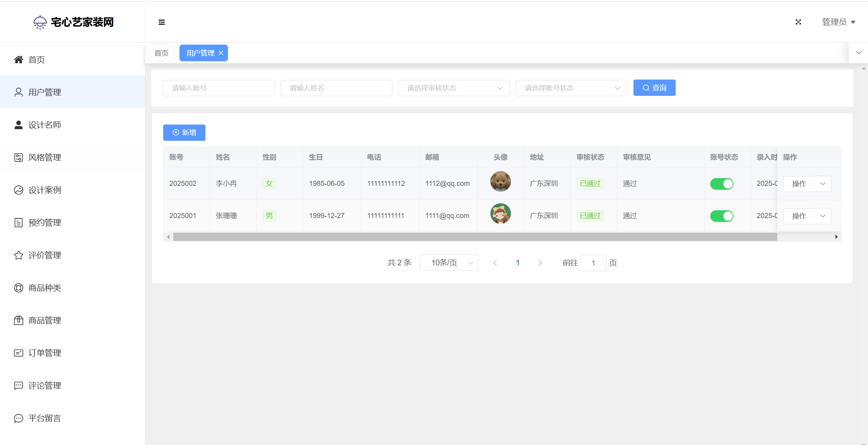The width and height of the screenshot is (868, 445).
Task: Expand 操作 dropdown arrow for user 2025002
Action: [x=823, y=184]
